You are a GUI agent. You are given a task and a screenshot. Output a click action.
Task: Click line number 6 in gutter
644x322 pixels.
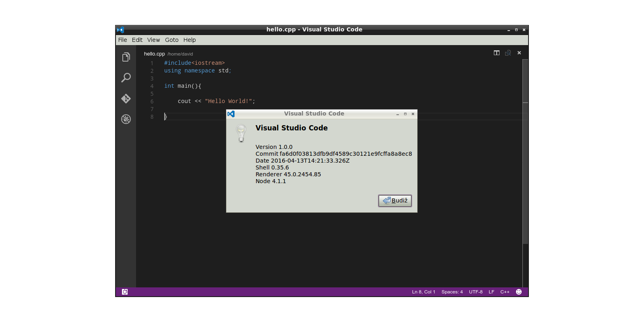152,101
